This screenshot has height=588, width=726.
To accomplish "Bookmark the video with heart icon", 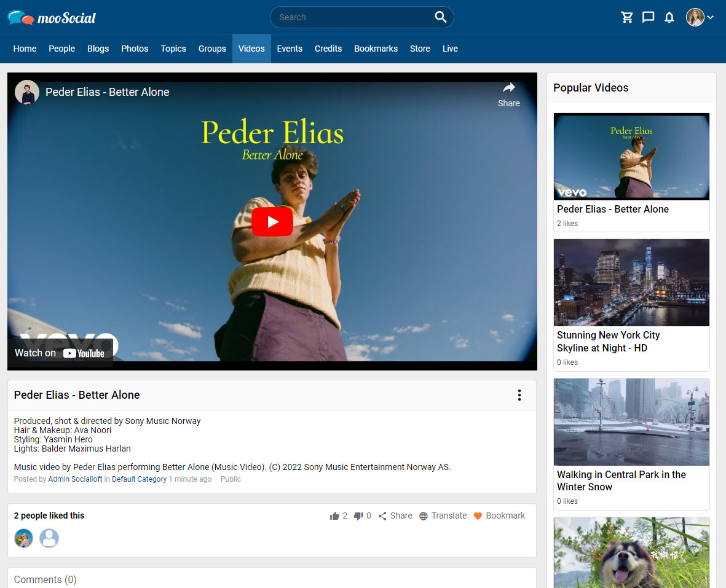I will (x=500, y=515).
